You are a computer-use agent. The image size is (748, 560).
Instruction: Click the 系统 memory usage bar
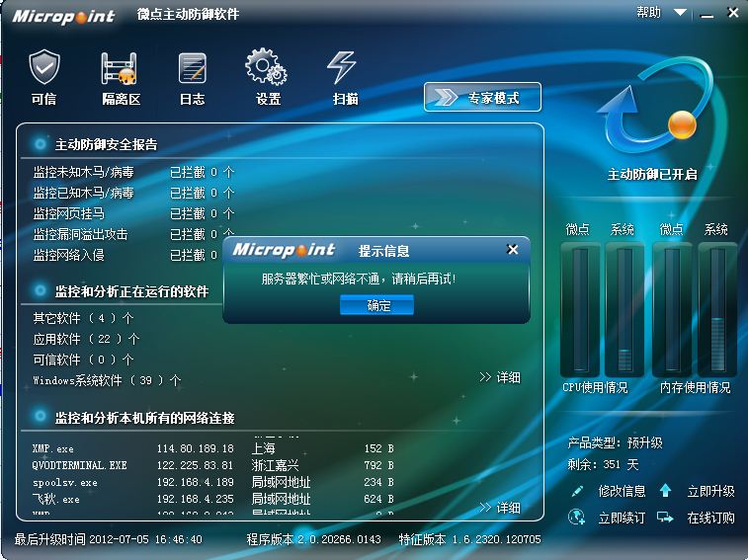point(717,309)
